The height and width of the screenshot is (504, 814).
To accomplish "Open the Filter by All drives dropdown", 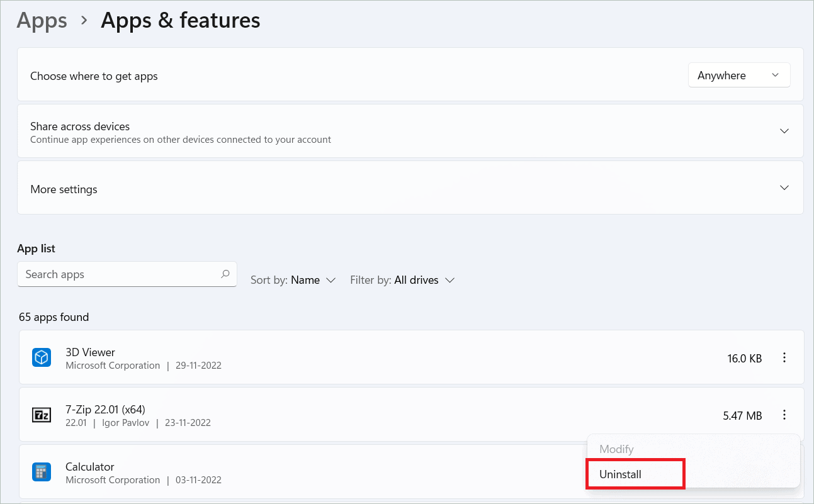I will pos(402,280).
